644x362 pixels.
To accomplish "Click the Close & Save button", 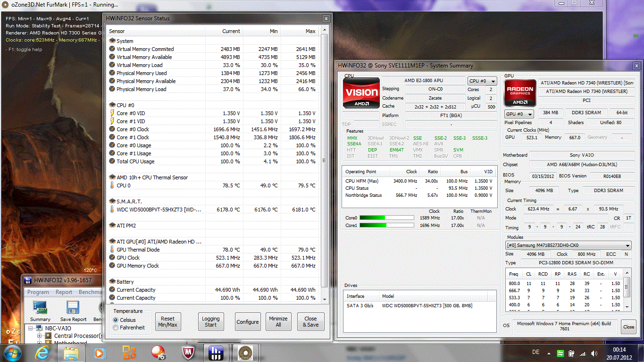I will [311, 321].
